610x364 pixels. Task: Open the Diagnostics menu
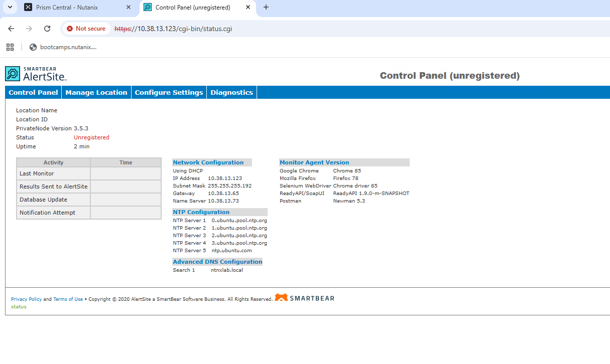pyautogui.click(x=231, y=92)
